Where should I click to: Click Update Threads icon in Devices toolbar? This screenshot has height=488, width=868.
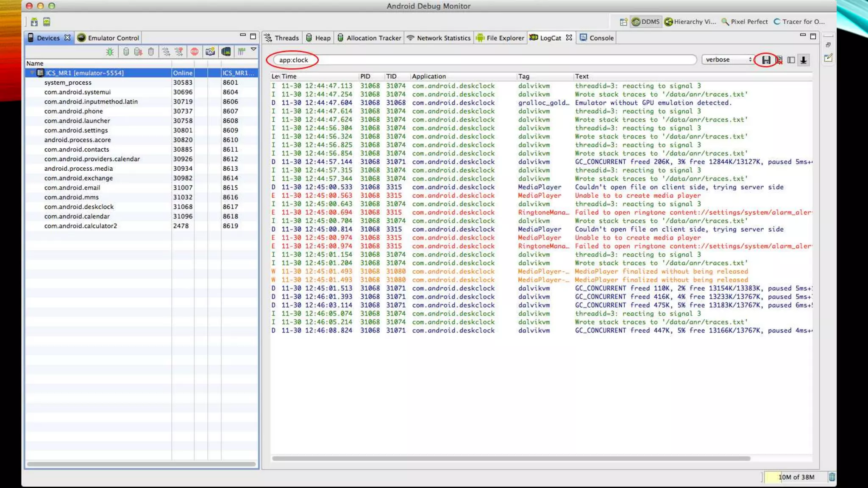166,52
